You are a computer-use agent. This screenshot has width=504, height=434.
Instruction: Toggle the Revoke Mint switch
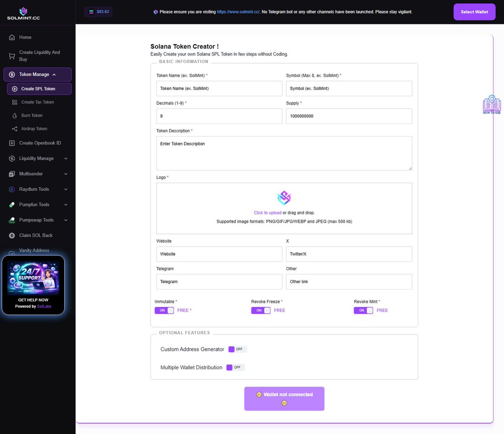coord(363,310)
